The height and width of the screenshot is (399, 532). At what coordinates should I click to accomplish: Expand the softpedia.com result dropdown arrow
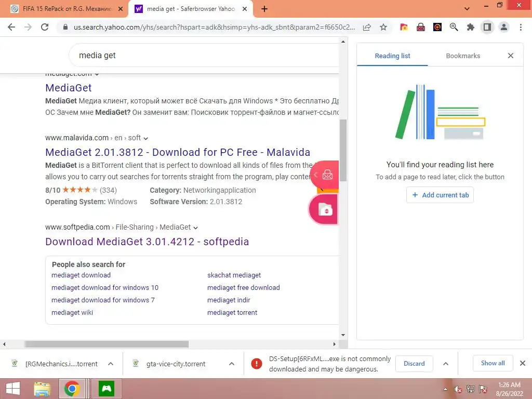tap(195, 228)
